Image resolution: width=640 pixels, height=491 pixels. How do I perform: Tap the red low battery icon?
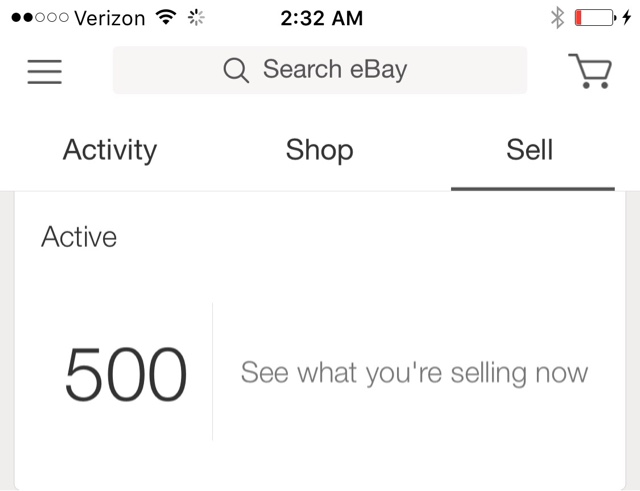click(595, 18)
